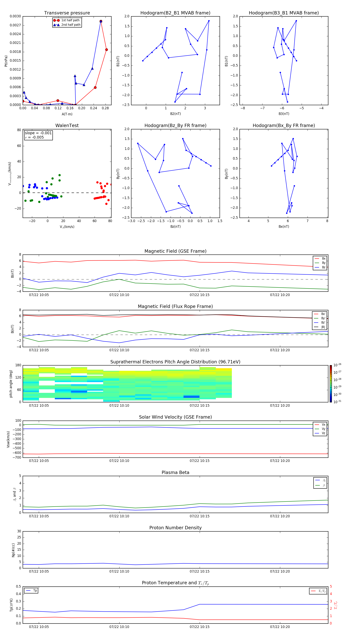The image size is (351, 644).
Task: Click the 'Vx' legend entry
Action: (320, 424)
